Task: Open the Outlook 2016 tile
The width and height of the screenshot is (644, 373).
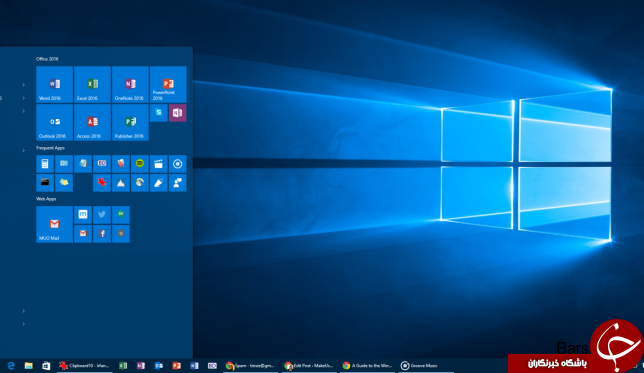Action: 55,122
